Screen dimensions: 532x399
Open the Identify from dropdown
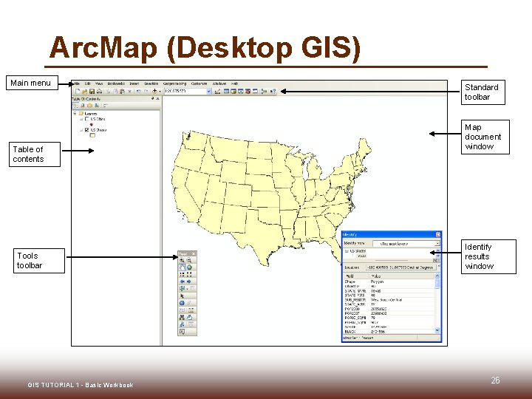coord(437,243)
